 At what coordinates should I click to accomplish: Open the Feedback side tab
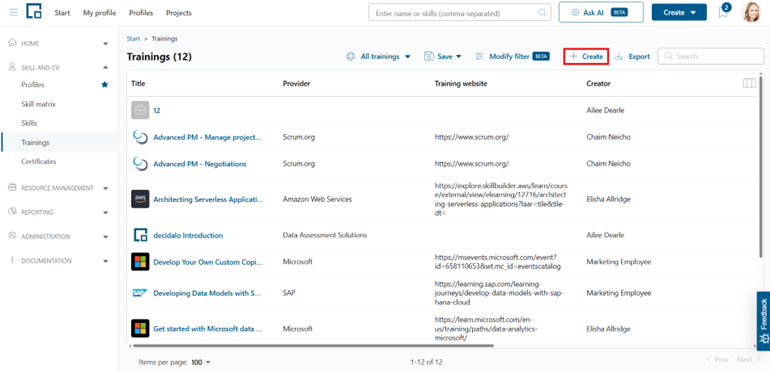(763, 321)
